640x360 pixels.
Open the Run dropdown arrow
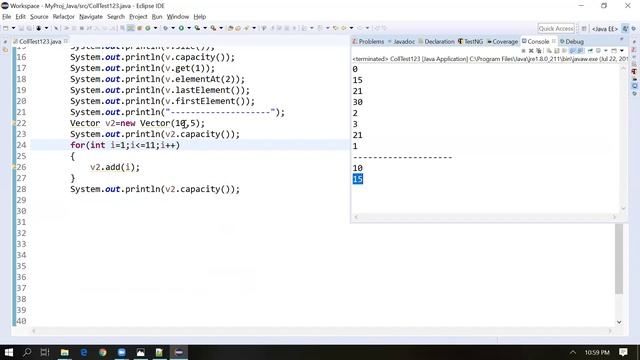tap(189, 28)
